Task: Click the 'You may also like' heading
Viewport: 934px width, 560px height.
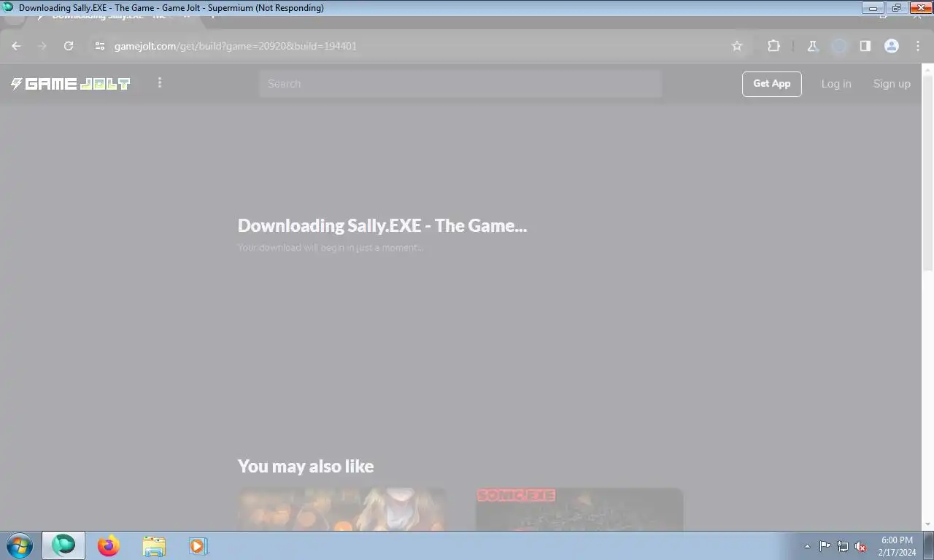Action: [306, 466]
